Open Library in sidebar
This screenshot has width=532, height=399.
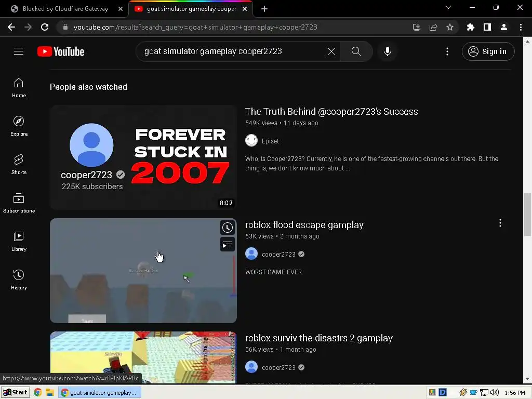[19, 241]
